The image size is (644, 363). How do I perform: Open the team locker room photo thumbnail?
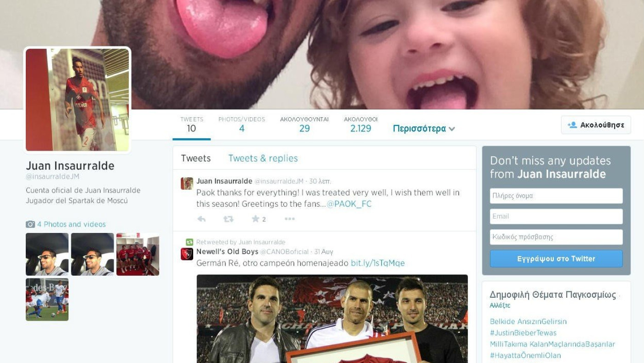(x=138, y=254)
